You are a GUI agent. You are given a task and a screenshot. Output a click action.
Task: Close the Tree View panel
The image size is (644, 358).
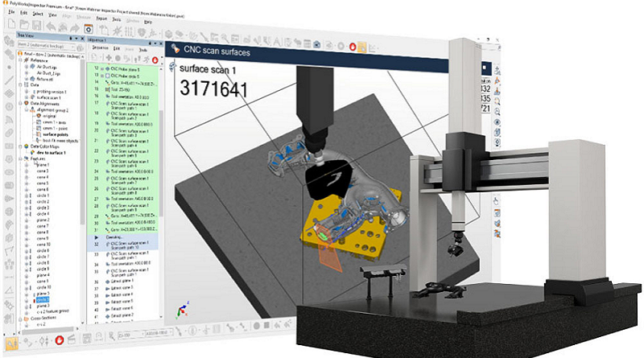click(x=83, y=39)
